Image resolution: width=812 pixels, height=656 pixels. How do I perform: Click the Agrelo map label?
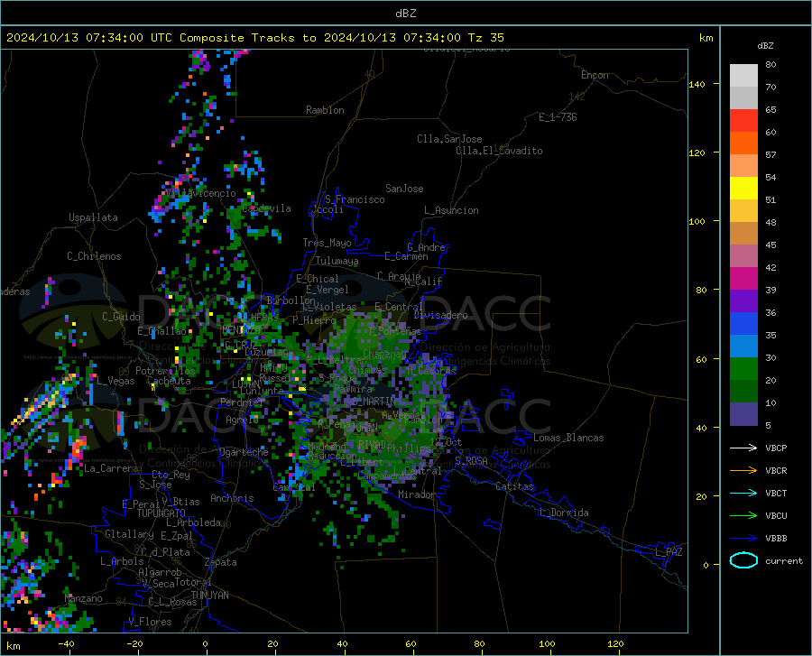[x=242, y=420]
